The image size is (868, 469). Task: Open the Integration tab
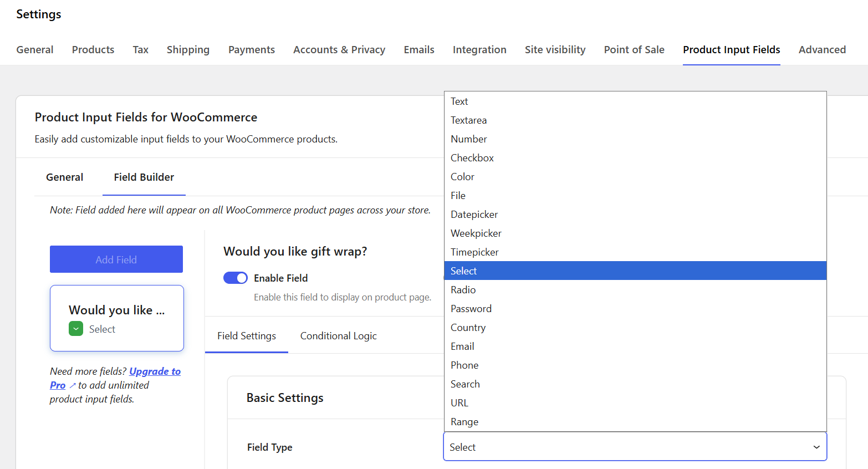pyautogui.click(x=479, y=50)
